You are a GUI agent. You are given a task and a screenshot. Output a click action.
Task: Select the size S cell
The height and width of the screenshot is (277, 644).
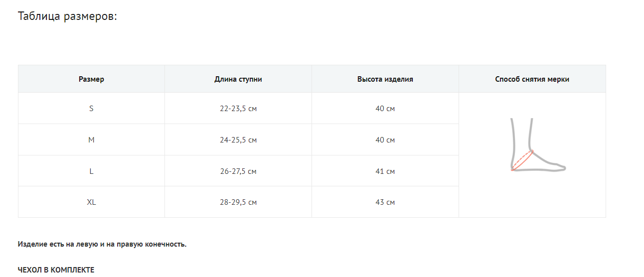(x=91, y=109)
